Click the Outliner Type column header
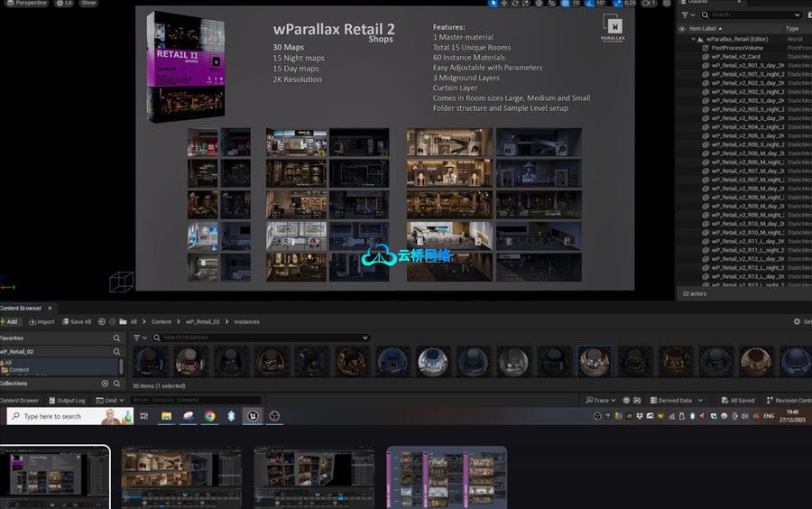This screenshot has width=812, height=509. point(792,29)
